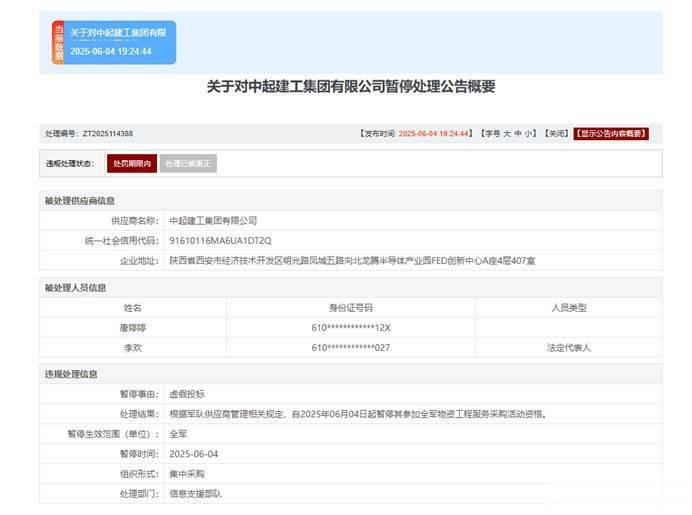Viewport: 692px width, 515px height.
Task: Click the 关闭 link in header bar
Action: point(556,134)
